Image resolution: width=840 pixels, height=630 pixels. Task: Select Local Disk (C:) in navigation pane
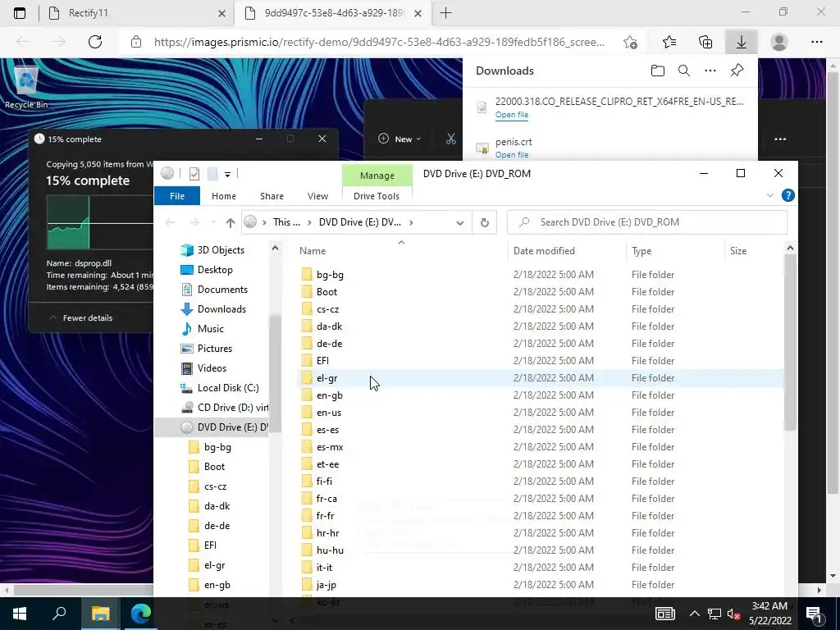click(228, 388)
